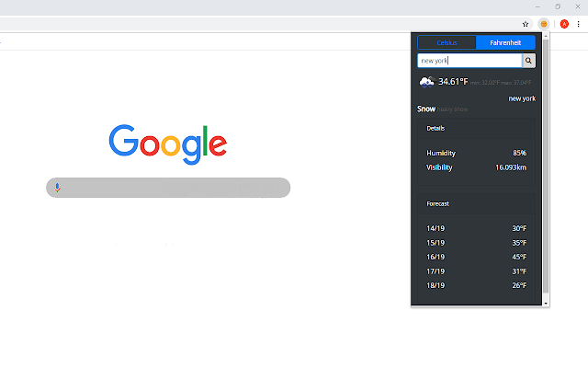Click the 16.093km visibility value
This screenshot has width=588, height=368.
click(x=511, y=167)
